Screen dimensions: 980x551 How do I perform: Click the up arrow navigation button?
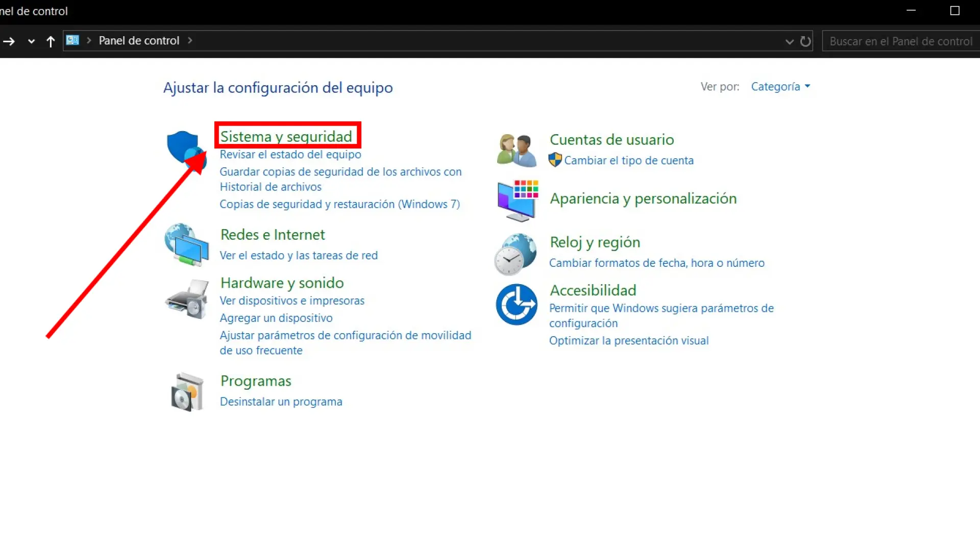pos(50,41)
